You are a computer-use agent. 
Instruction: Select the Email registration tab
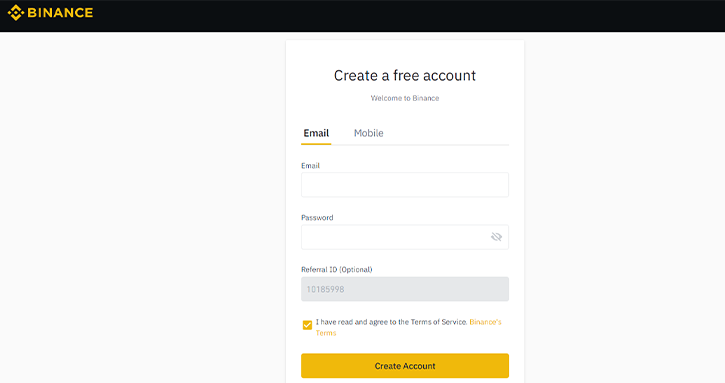click(316, 133)
